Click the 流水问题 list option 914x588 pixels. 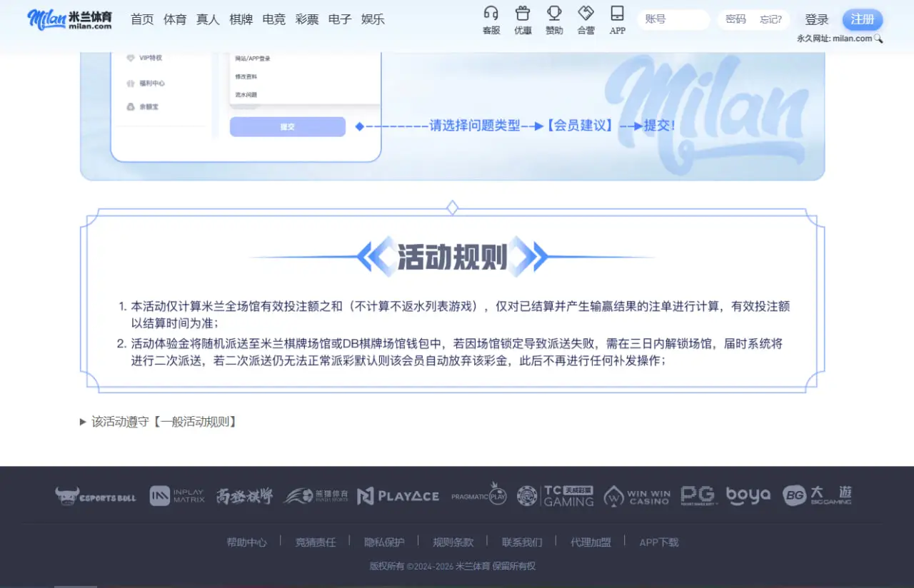246,94
